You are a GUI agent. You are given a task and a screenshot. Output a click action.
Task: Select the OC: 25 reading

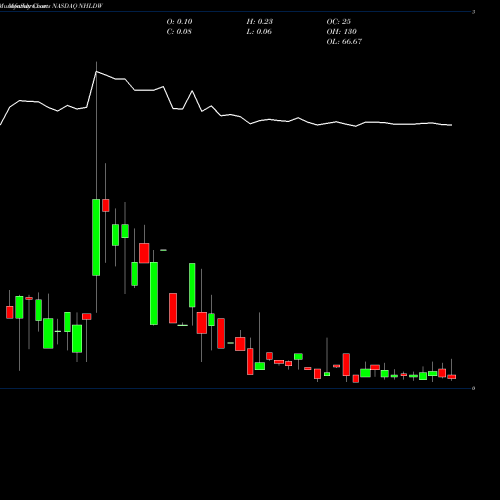coord(339,22)
